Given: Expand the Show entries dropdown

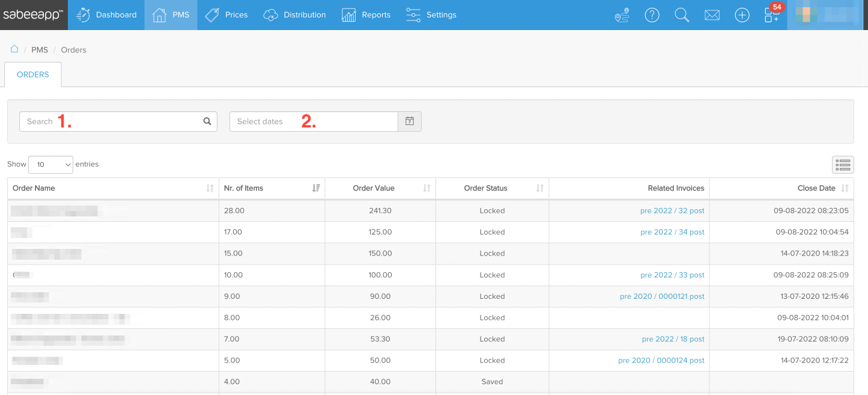Looking at the screenshot, I should (50, 164).
